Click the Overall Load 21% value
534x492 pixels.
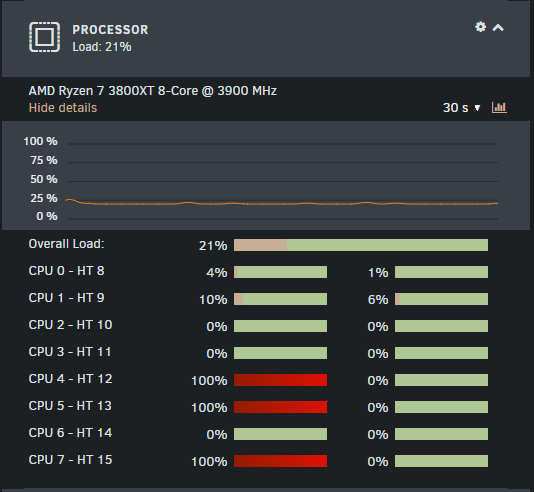pos(213,245)
